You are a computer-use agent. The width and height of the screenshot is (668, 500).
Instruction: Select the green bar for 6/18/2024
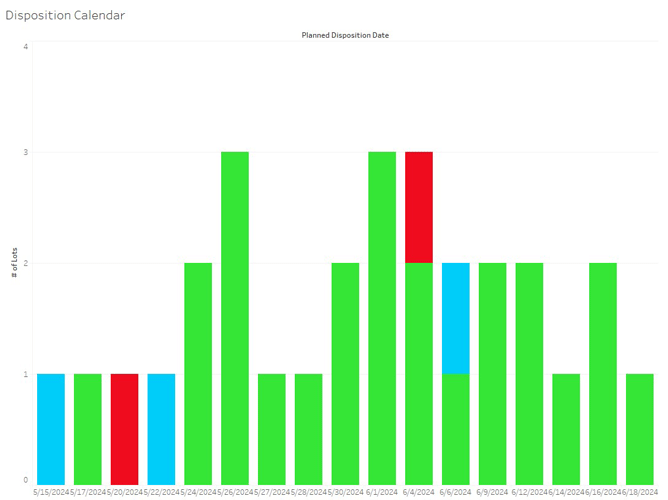[640, 429]
